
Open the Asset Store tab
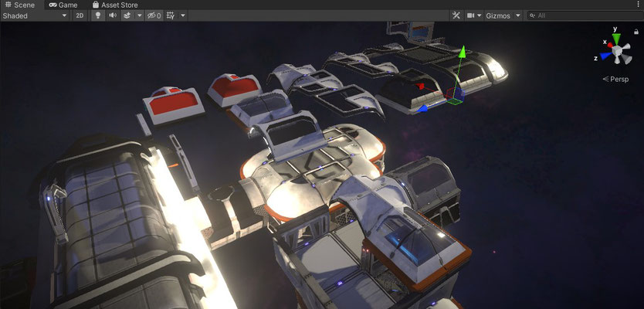pos(115,5)
